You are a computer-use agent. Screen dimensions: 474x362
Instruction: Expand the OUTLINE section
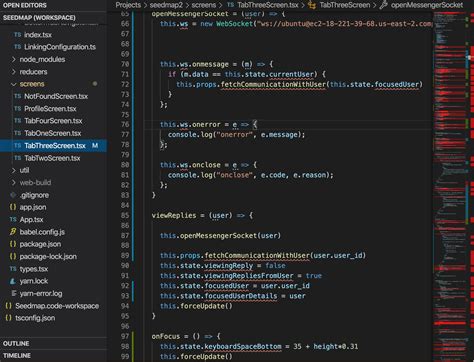tap(16, 344)
